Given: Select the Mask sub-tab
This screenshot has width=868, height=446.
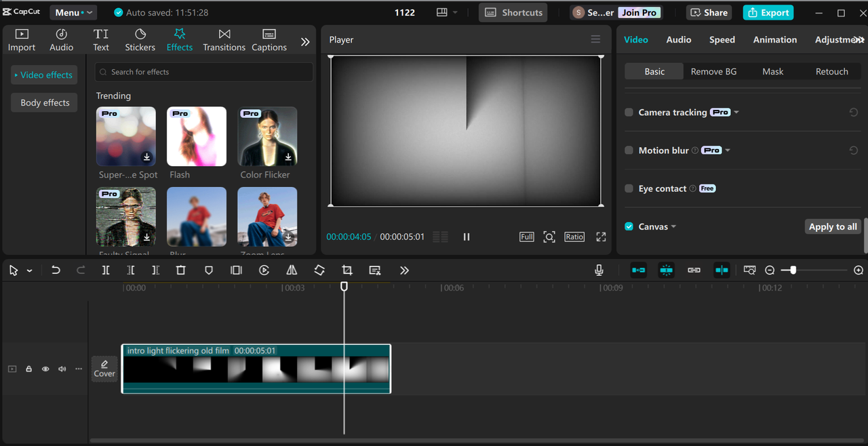Looking at the screenshot, I should 772,71.
